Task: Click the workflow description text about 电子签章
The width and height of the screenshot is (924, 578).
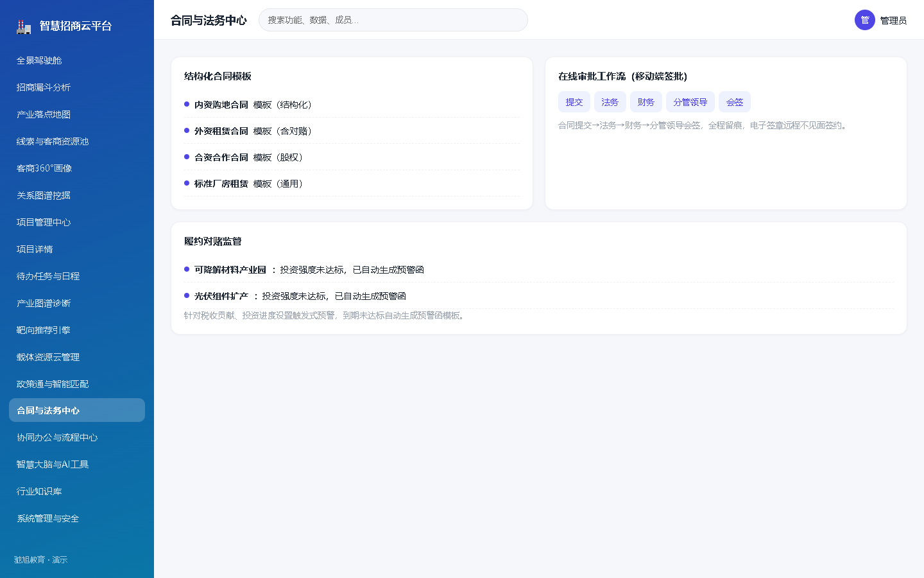Action: [704, 125]
